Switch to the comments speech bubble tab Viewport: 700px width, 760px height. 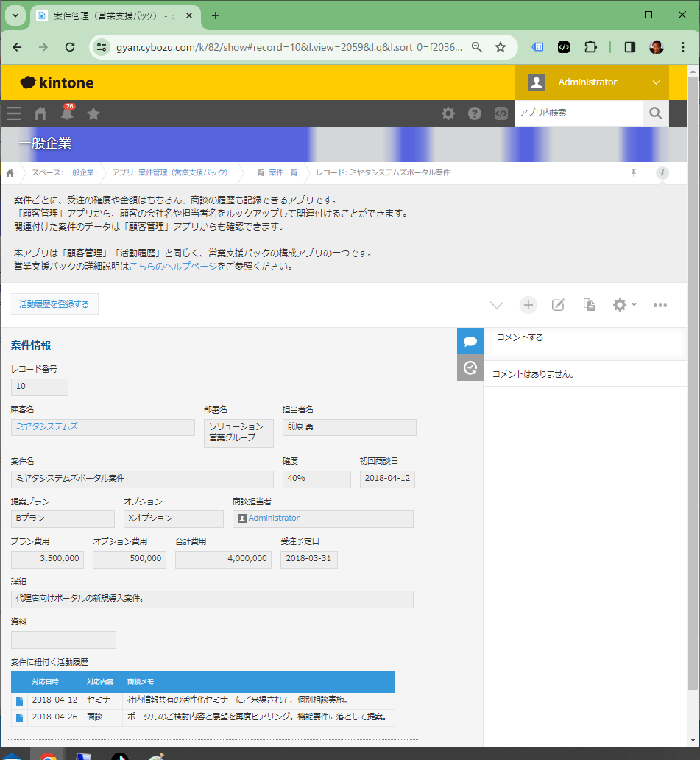470,341
